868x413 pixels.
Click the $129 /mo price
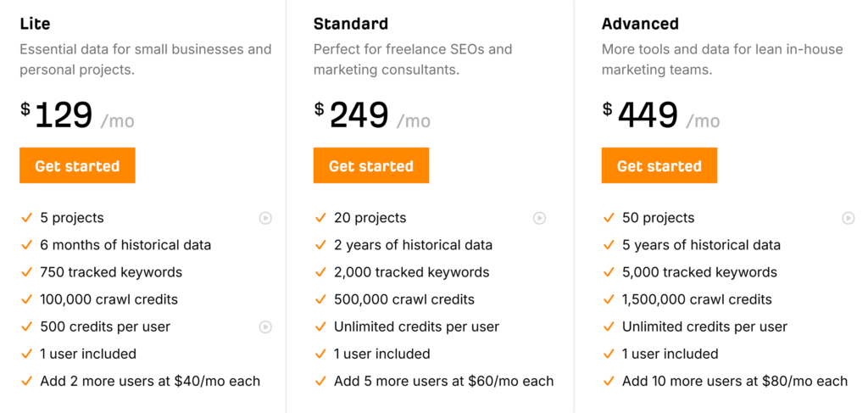coord(77,116)
